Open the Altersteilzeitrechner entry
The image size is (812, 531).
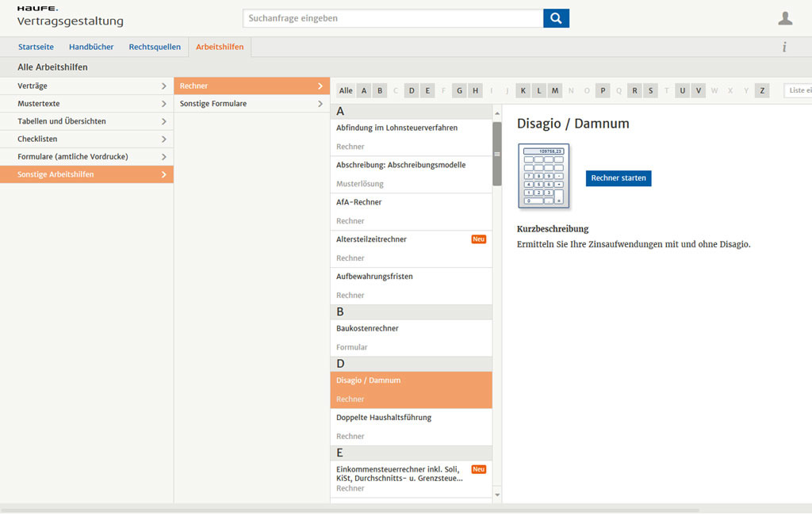(412, 249)
